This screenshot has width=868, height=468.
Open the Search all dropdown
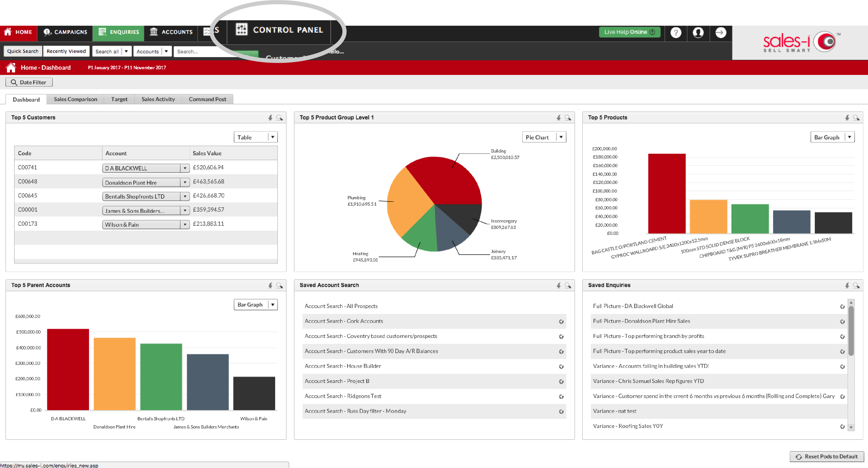(112, 51)
